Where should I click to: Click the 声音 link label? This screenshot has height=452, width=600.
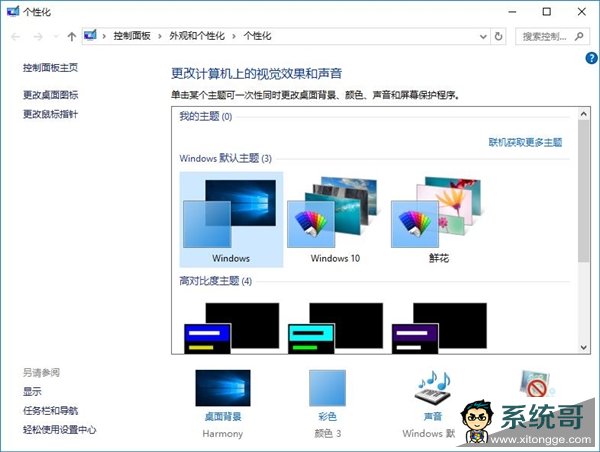click(433, 416)
